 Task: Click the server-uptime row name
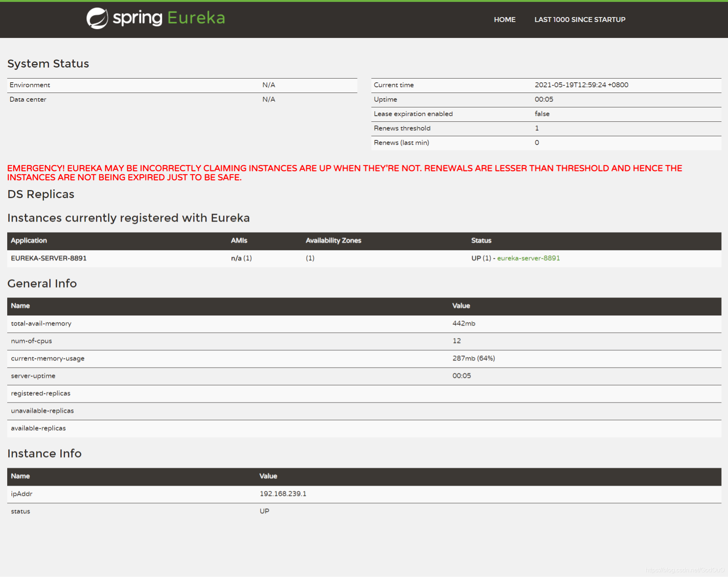(x=33, y=376)
